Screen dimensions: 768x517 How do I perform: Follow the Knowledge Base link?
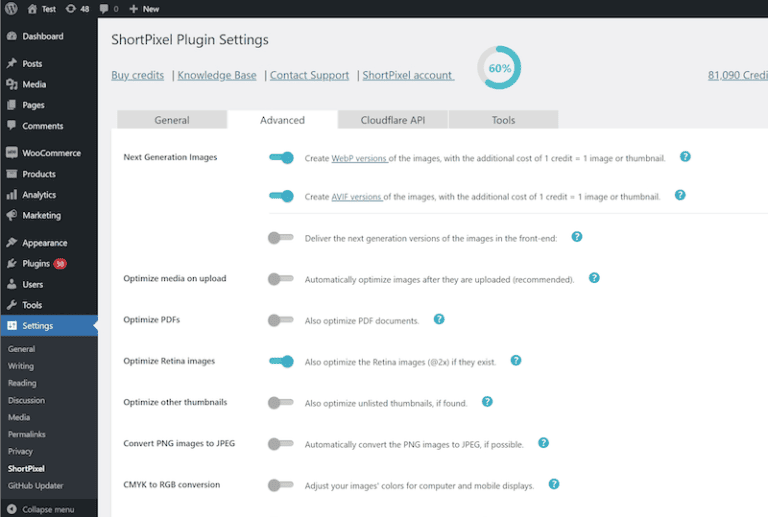point(218,75)
